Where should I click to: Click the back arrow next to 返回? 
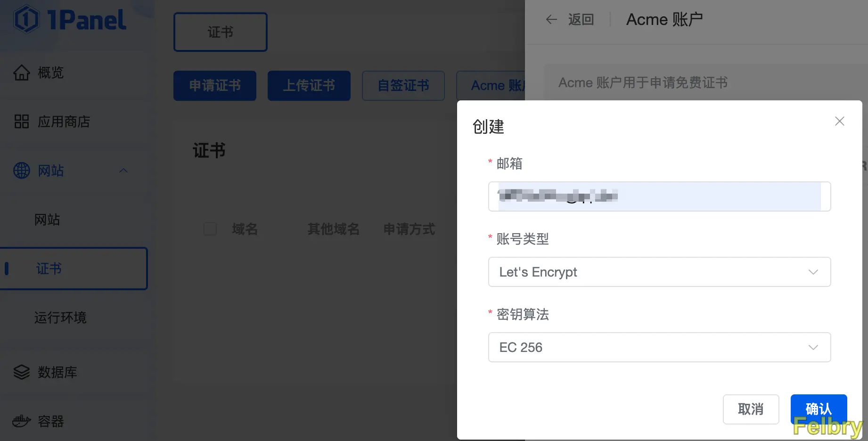(551, 19)
